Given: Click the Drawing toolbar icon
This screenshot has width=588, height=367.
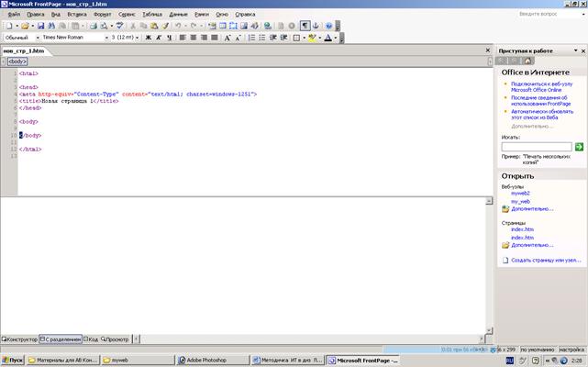Looking at the screenshot, I should tap(254, 26).
